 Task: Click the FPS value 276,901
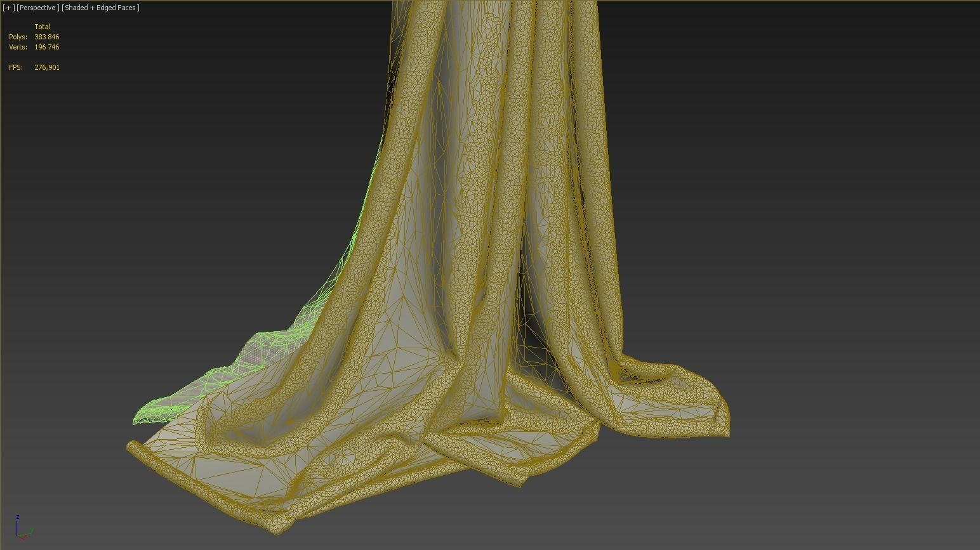pyautogui.click(x=47, y=67)
